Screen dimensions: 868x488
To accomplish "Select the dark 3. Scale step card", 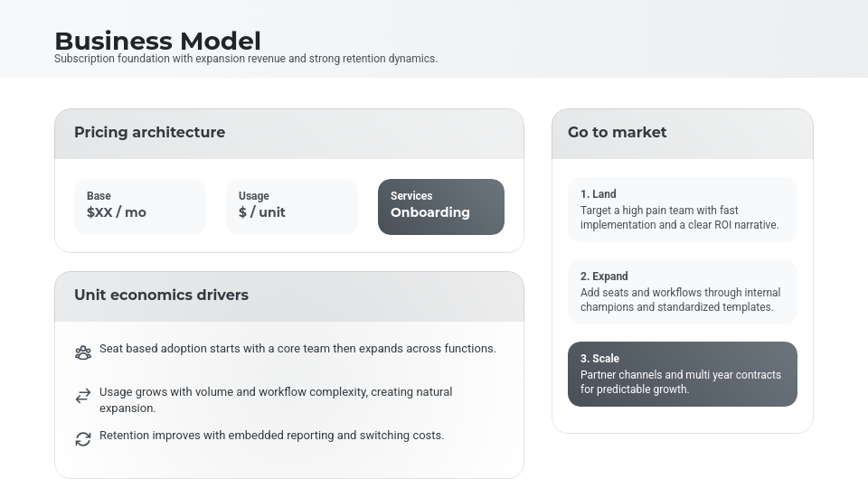I will 683,374.
